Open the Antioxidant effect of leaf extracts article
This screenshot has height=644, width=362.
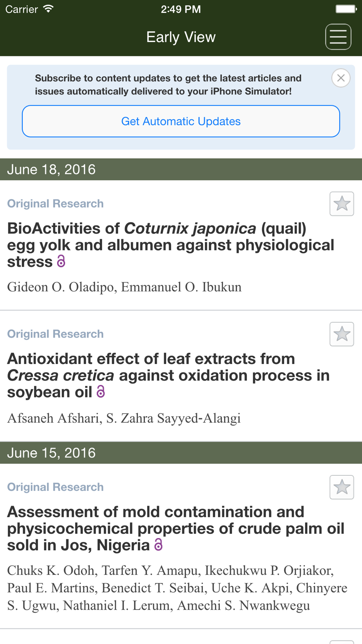[x=168, y=376]
